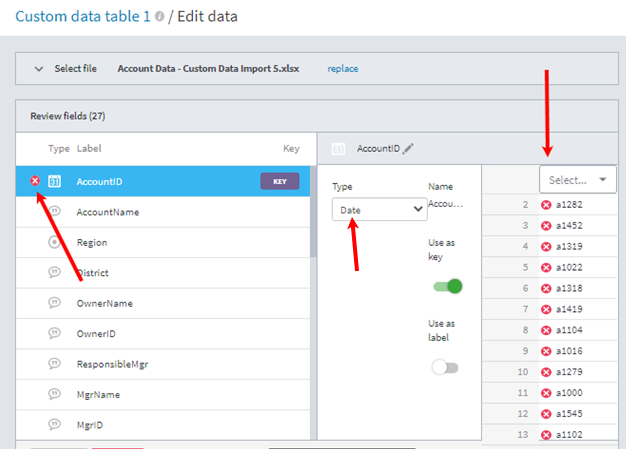The image size is (626, 451).
Task: Select the OwnerID field row
Action: 163,333
